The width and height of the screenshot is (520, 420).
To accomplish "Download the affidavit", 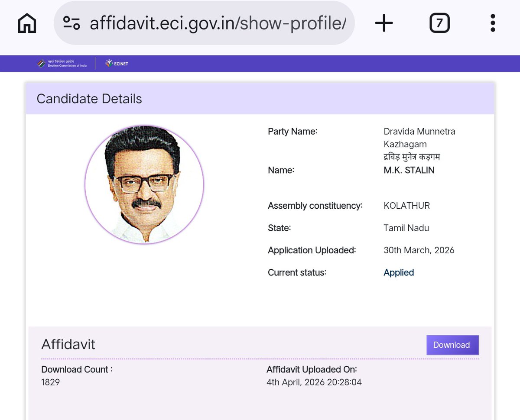I will (452, 345).
